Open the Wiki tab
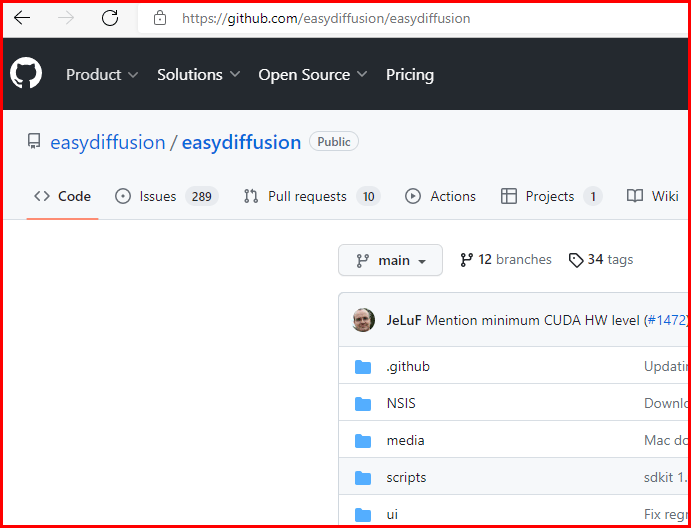 point(653,196)
